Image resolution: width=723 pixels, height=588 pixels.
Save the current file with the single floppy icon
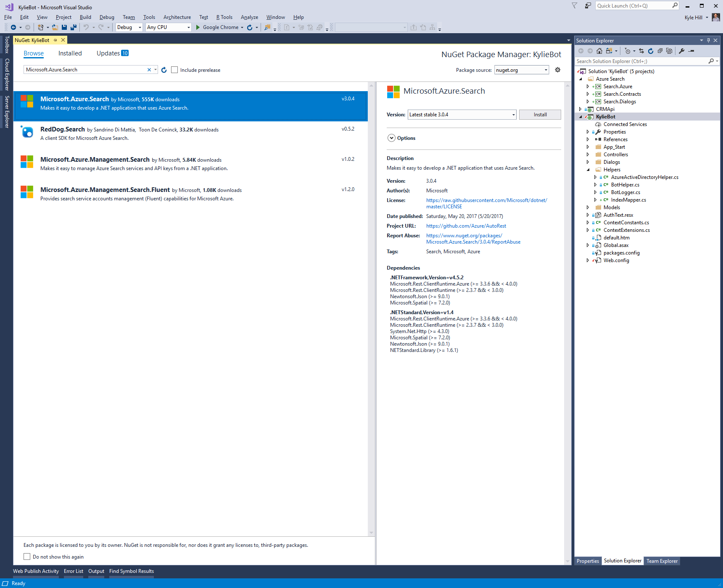tap(64, 27)
